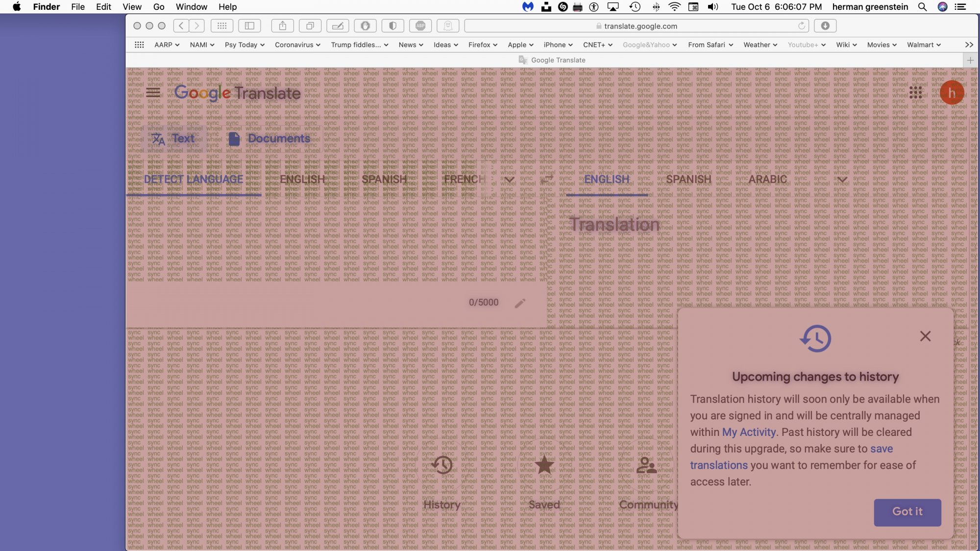Show the Safari tab overview
Screen dimensions: 980x551
310,25
